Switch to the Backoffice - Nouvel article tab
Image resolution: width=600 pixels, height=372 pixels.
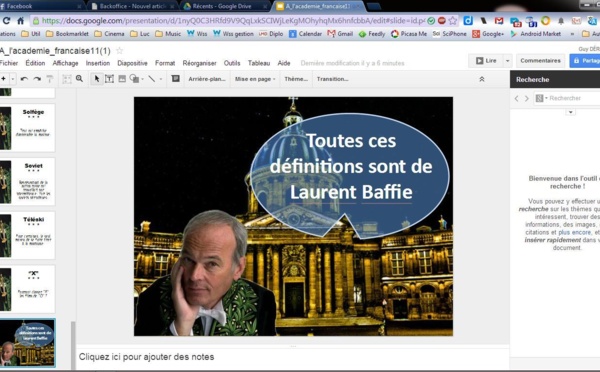click(132, 6)
